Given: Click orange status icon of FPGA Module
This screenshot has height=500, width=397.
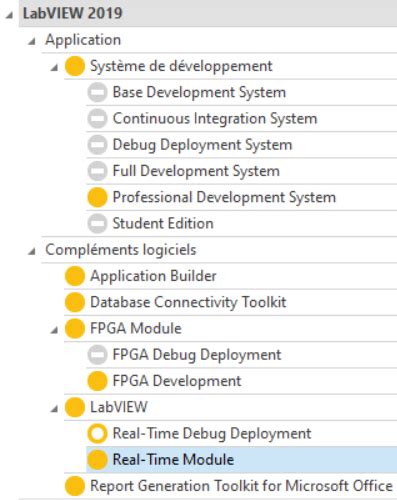Looking at the screenshot, I should [x=75, y=328].
